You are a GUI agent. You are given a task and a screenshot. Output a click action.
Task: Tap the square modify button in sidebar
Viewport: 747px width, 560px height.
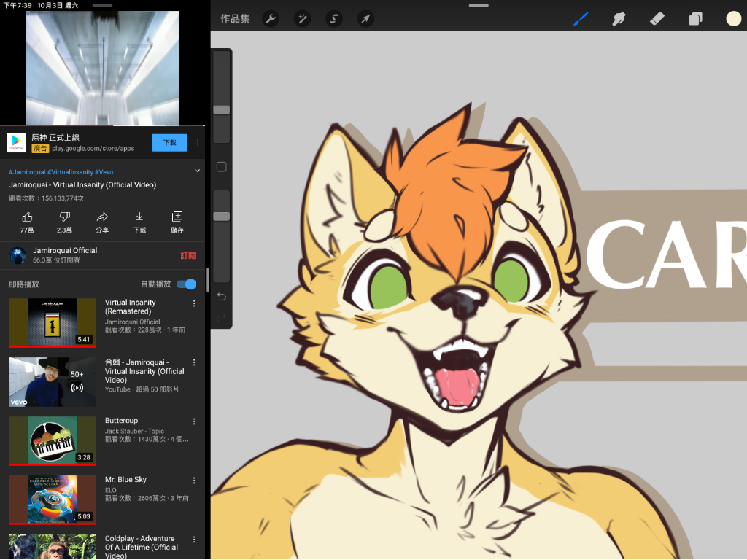click(x=222, y=167)
